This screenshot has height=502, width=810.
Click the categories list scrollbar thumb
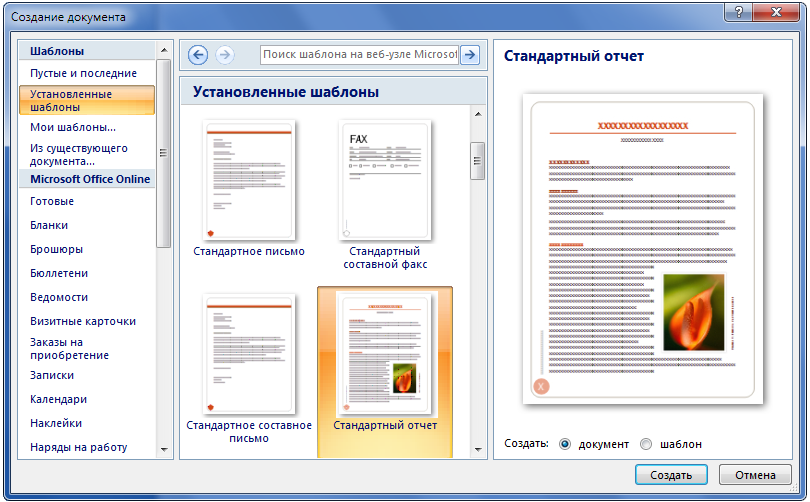tap(164, 153)
